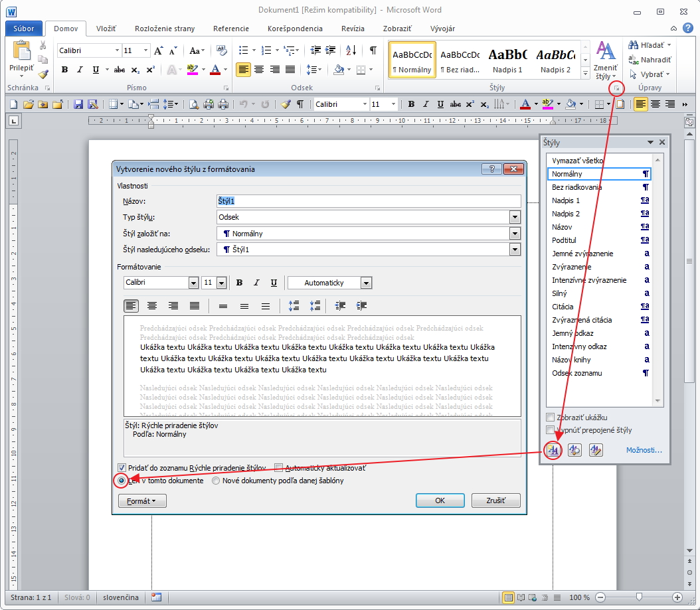Click center alignment in ribbon Odsek group

point(259,70)
